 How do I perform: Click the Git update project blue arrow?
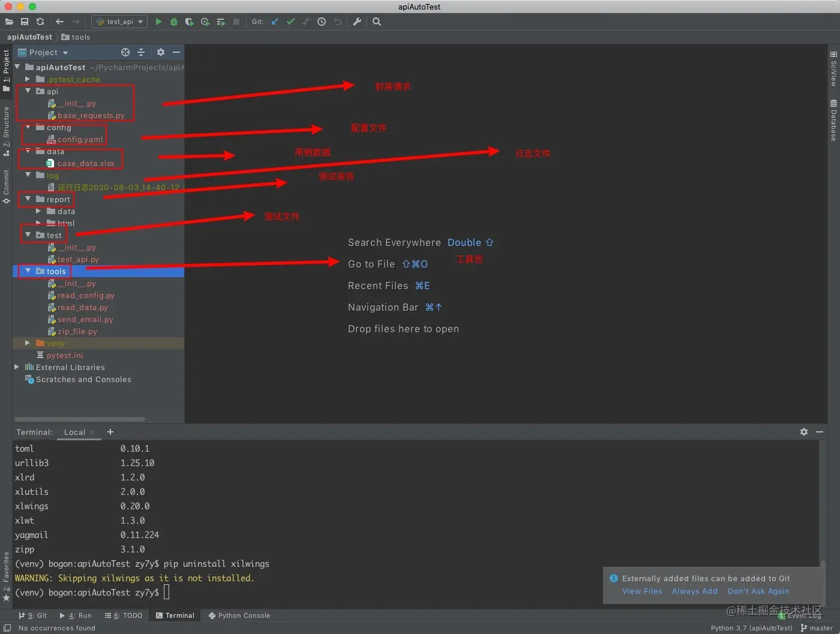275,22
